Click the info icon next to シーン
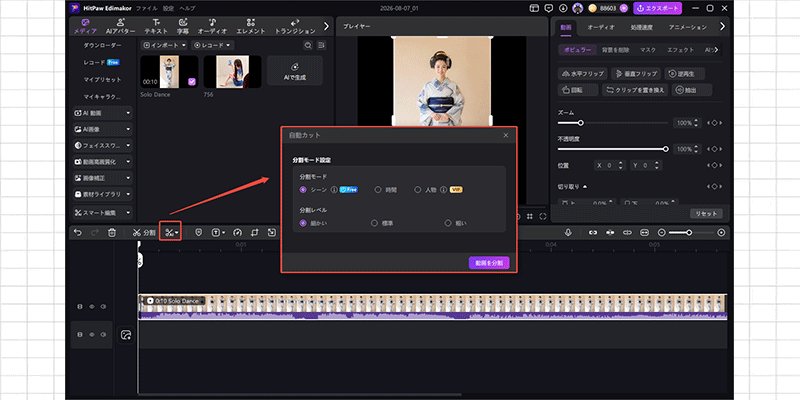The width and height of the screenshot is (800, 400). point(334,189)
